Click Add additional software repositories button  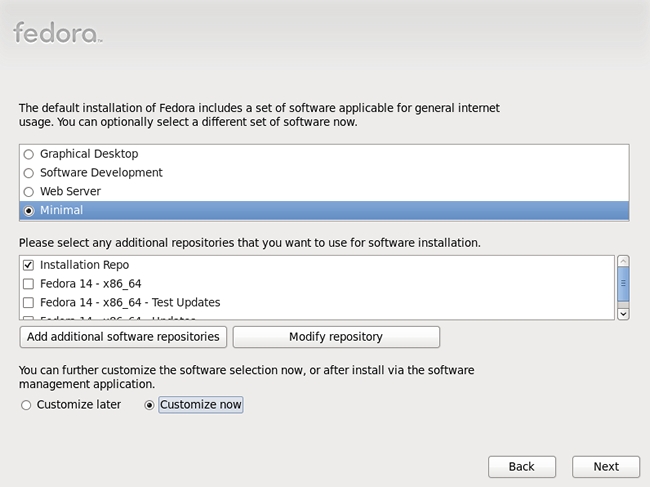123,337
